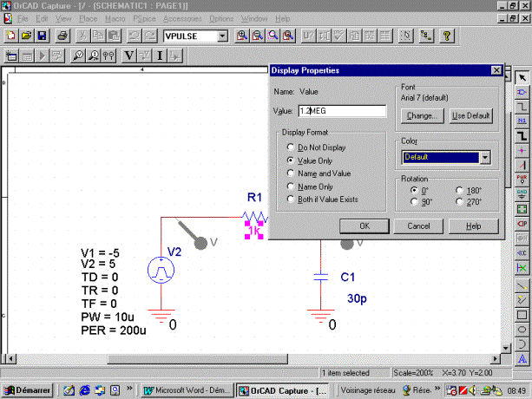This screenshot has height=399, width=532.
Task: Save the design with the floppy icon
Action: point(42,36)
